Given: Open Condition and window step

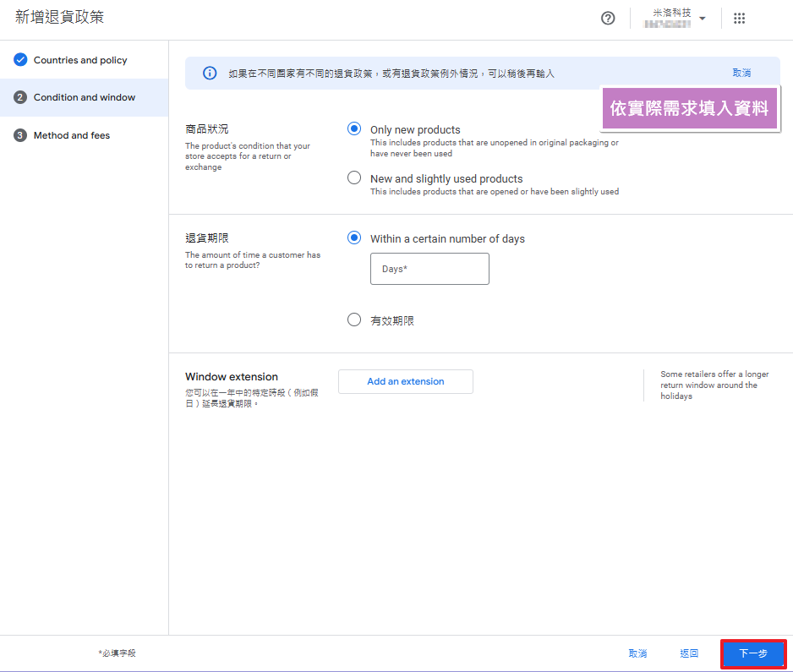Looking at the screenshot, I should tap(85, 97).
